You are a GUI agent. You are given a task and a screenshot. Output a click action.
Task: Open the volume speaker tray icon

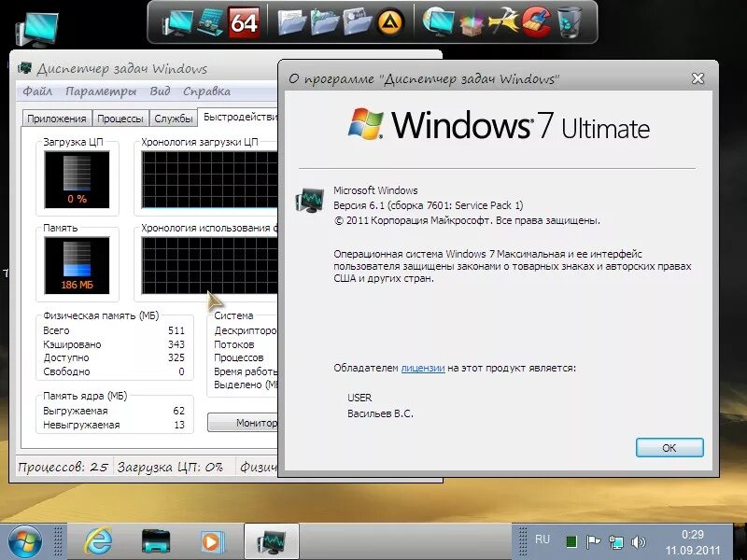pos(638,542)
